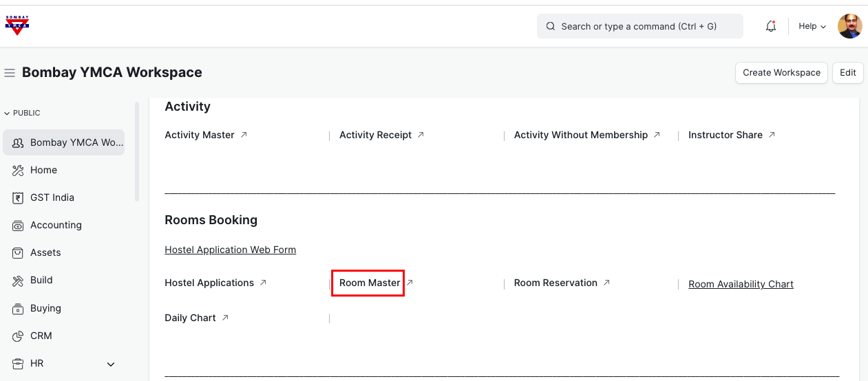Toggle sidebar with hamburger menu icon
Screen dimensions: 868x381
[x=10, y=73]
